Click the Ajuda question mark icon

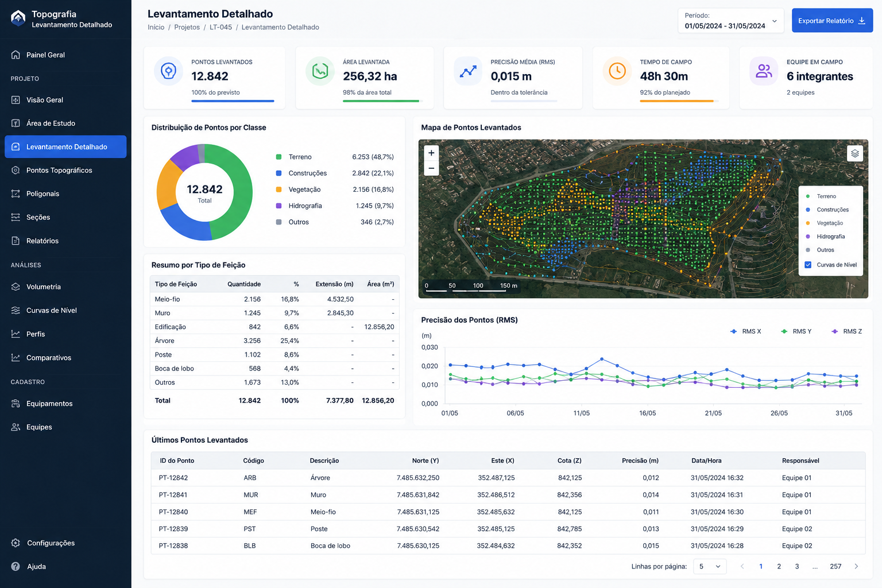tap(16, 567)
